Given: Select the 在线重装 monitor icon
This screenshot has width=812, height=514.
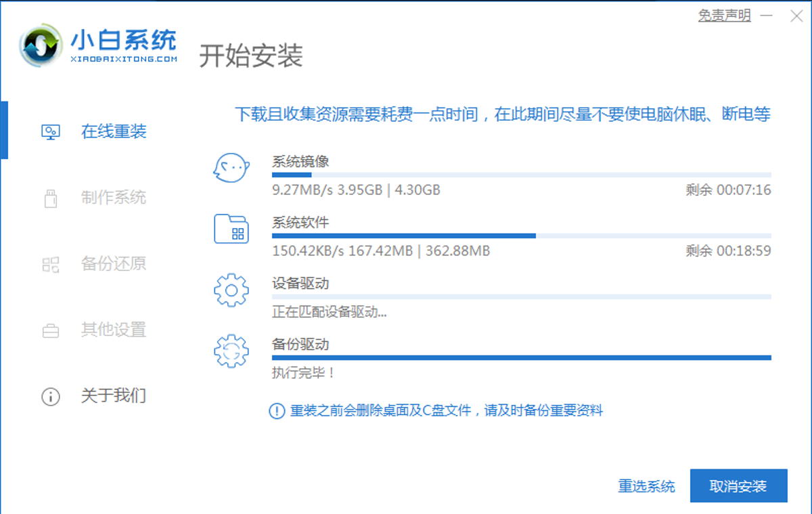Looking at the screenshot, I should coord(50,131).
